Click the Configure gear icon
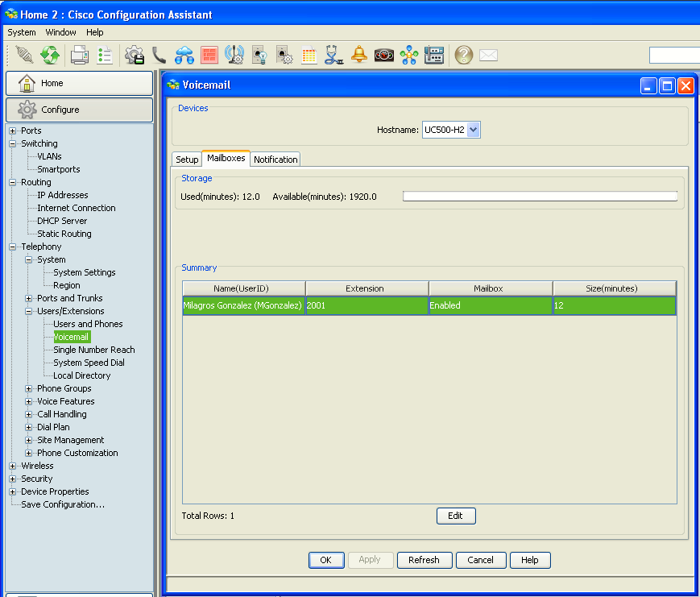700x597 pixels. (x=27, y=110)
